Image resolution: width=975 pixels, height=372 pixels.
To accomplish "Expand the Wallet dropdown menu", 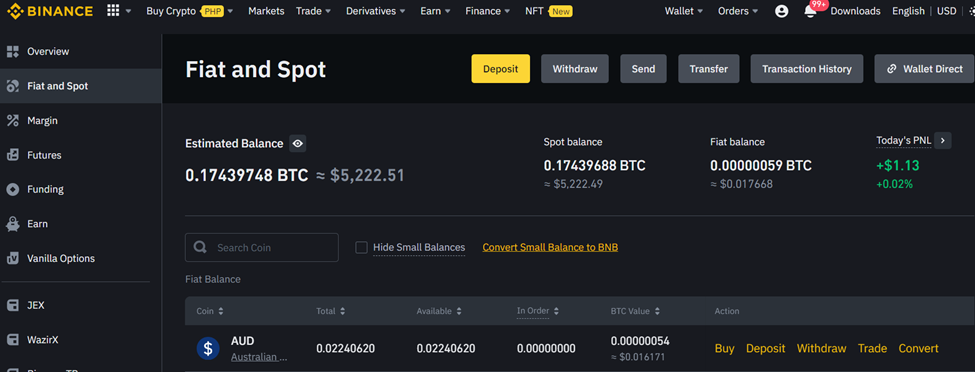I will (684, 11).
